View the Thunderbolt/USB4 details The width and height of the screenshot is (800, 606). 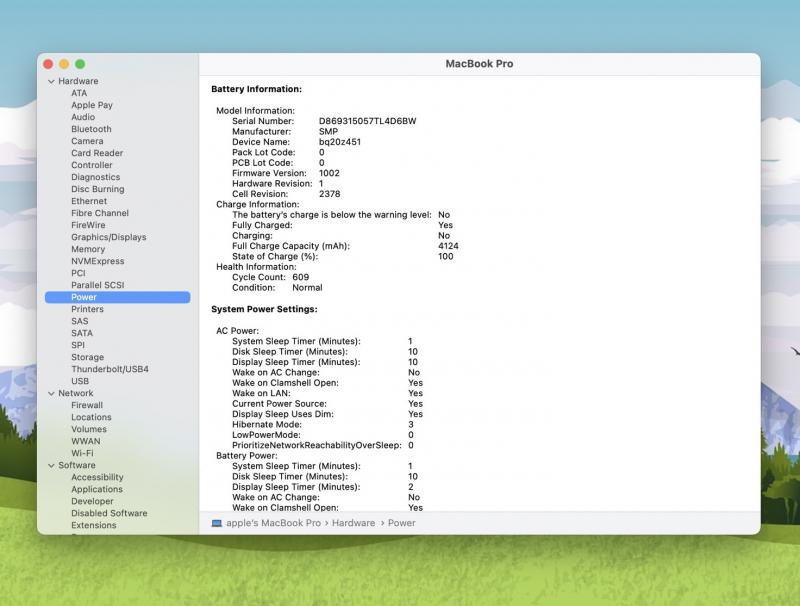coord(109,369)
